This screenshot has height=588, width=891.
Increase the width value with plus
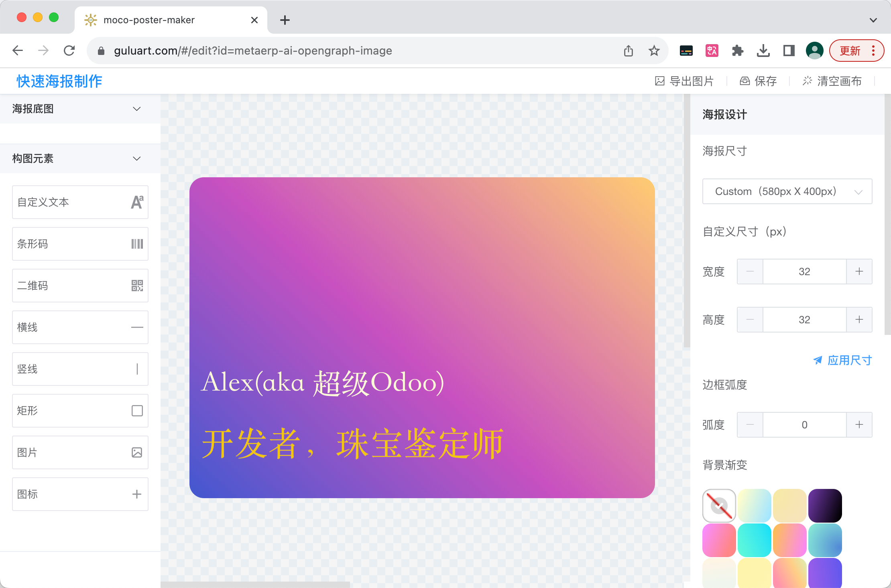pyautogui.click(x=859, y=272)
